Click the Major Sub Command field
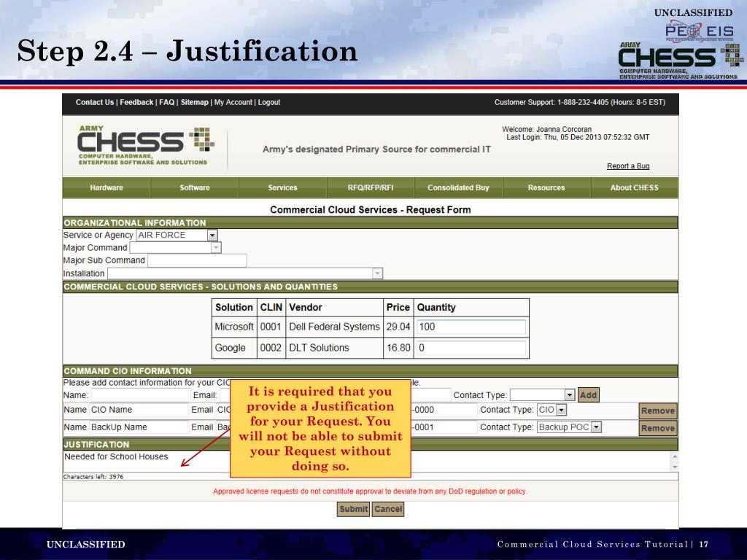 pyautogui.click(x=197, y=260)
